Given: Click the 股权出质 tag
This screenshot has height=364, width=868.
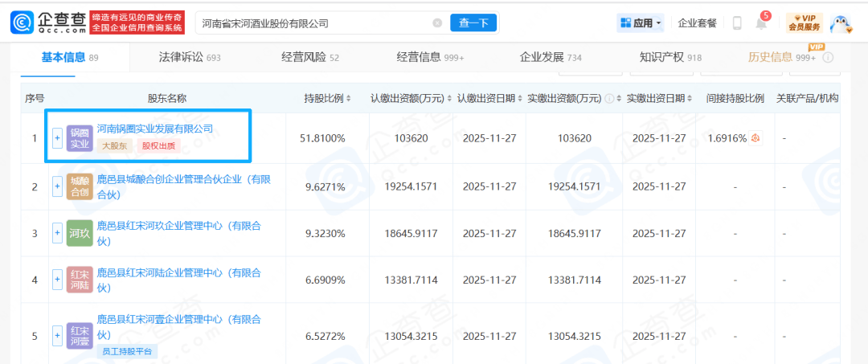Looking at the screenshot, I should click(x=158, y=146).
